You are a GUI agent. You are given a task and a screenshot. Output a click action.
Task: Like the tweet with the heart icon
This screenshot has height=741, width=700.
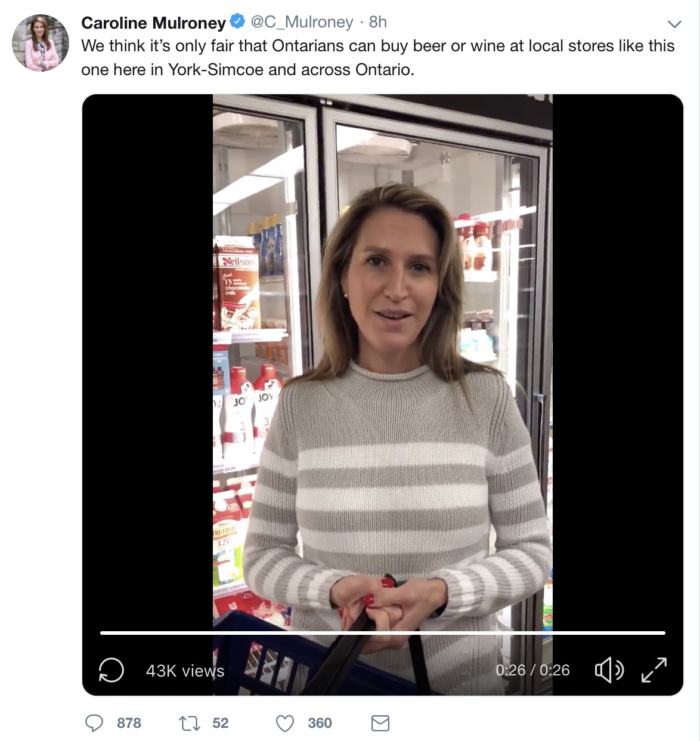(x=285, y=724)
